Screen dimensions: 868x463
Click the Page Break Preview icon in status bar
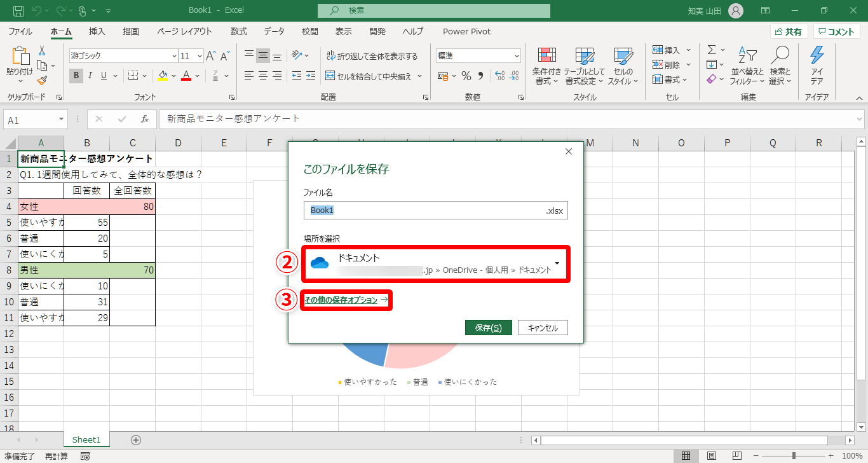tap(737, 456)
